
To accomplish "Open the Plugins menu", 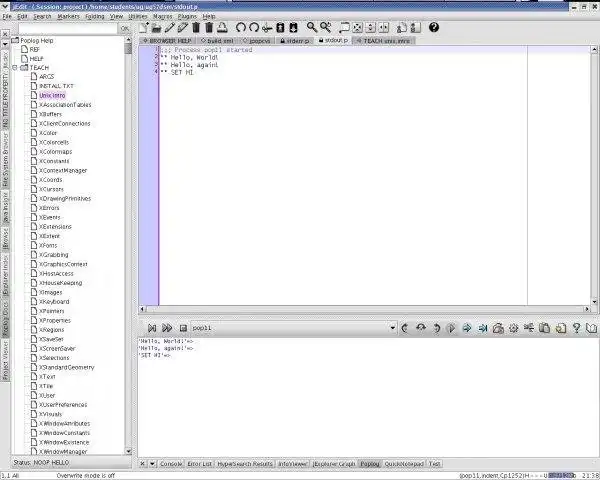I will click(x=187, y=16).
